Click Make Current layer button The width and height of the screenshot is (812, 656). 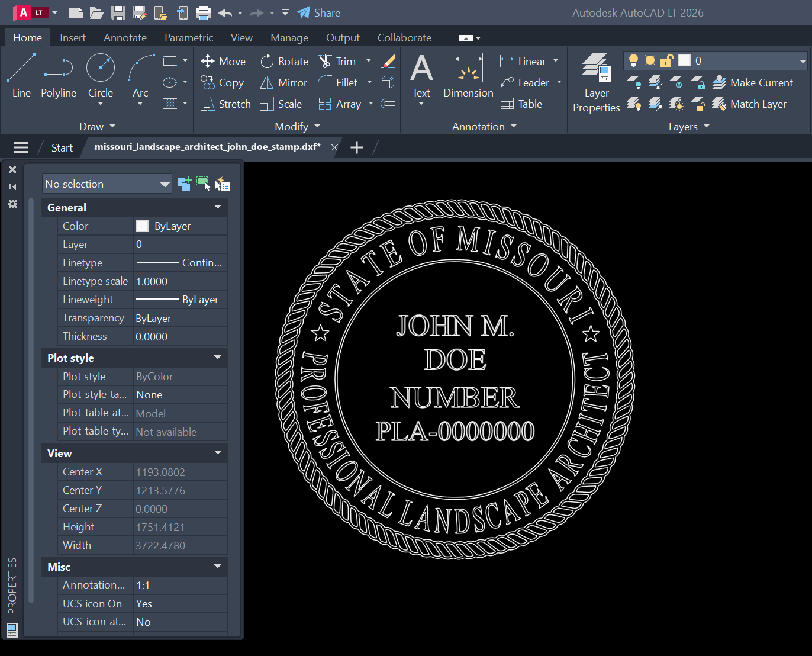(x=752, y=83)
